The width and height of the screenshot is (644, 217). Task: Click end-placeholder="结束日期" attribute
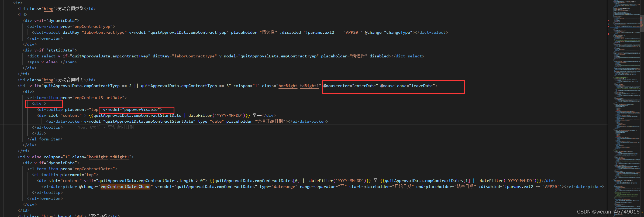coord(446,187)
